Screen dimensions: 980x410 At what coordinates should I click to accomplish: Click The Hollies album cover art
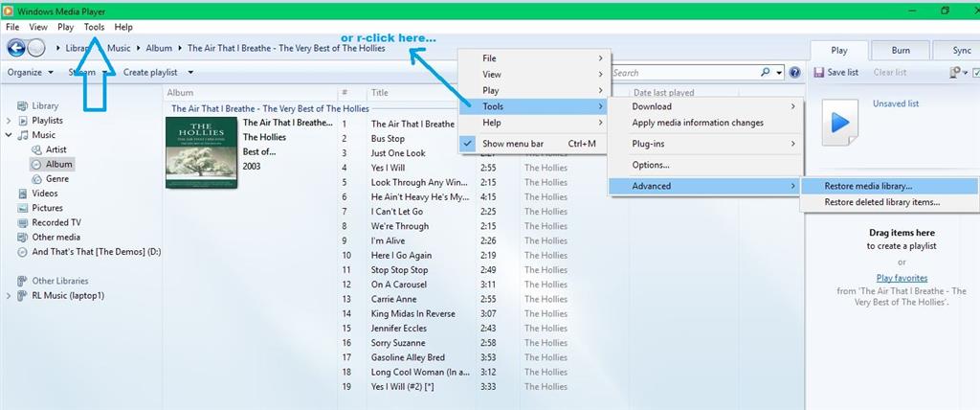[x=201, y=152]
